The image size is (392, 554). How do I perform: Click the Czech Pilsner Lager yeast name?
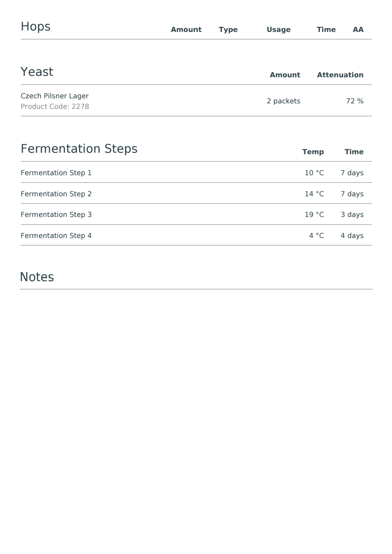click(x=55, y=96)
